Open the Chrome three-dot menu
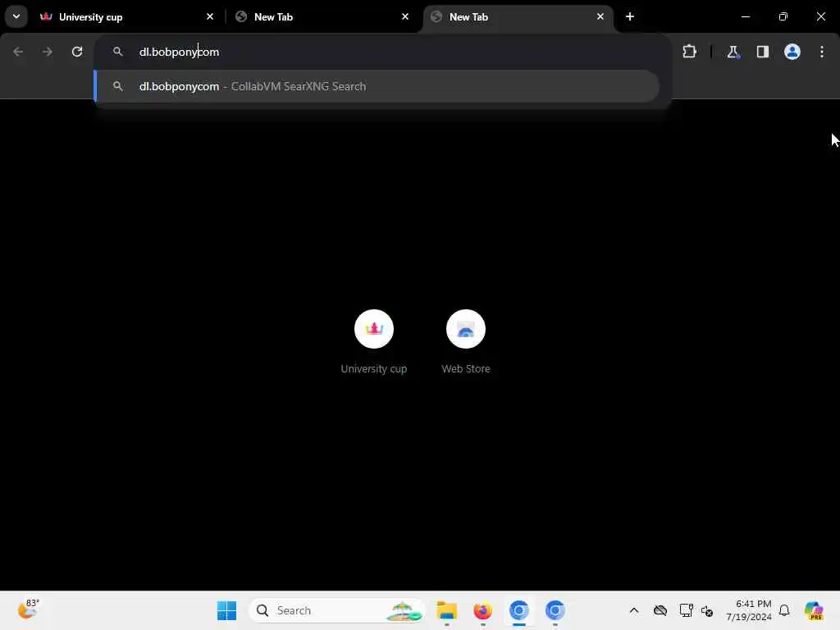Image resolution: width=840 pixels, height=630 pixels. (x=822, y=52)
